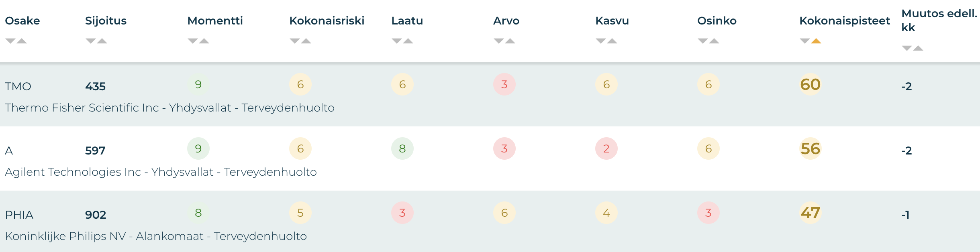Select the TMO ticker symbol

click(18, 87)
